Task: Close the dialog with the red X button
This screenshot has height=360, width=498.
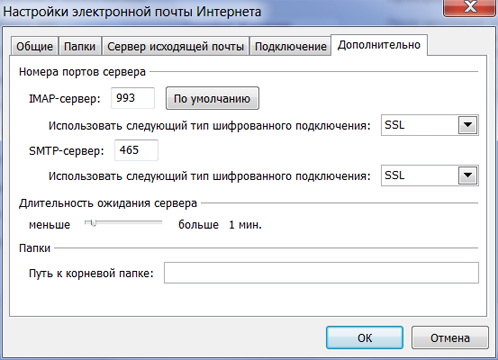Action: coord(470,7)
